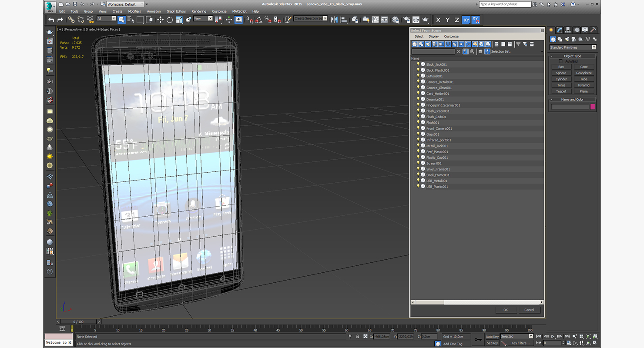The image size is (644, 348).
Task: Switch to the Motion command panel tab
Action: click(577, 30)
